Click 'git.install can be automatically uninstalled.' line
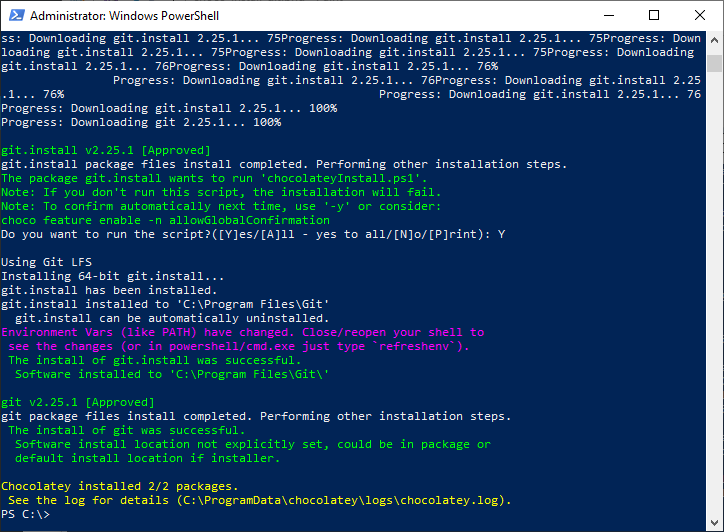 (x=172, y=318)
